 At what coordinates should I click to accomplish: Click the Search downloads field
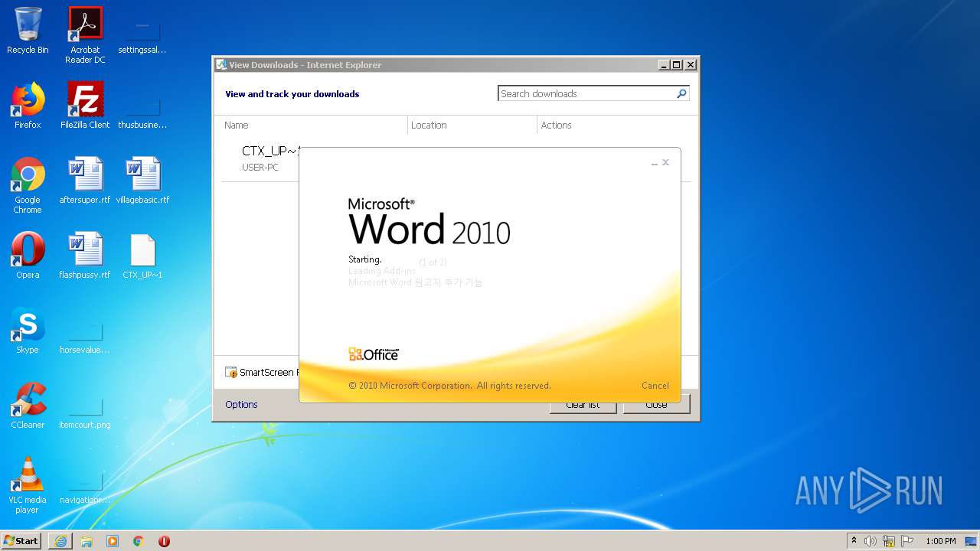click(x=586, y=93)
